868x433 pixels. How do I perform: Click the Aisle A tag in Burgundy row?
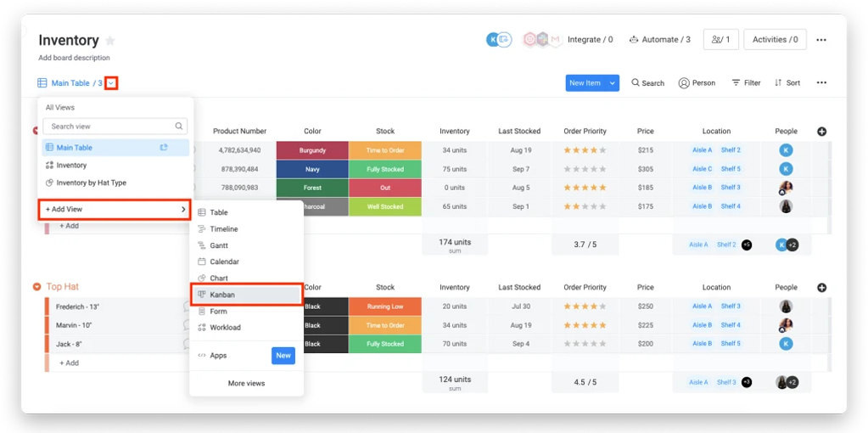coord(702,150)
